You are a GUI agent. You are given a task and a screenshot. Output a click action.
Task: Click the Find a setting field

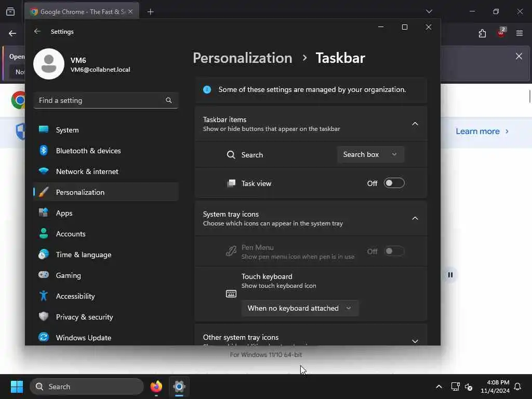pyautogui.click(x=106, y=100)
